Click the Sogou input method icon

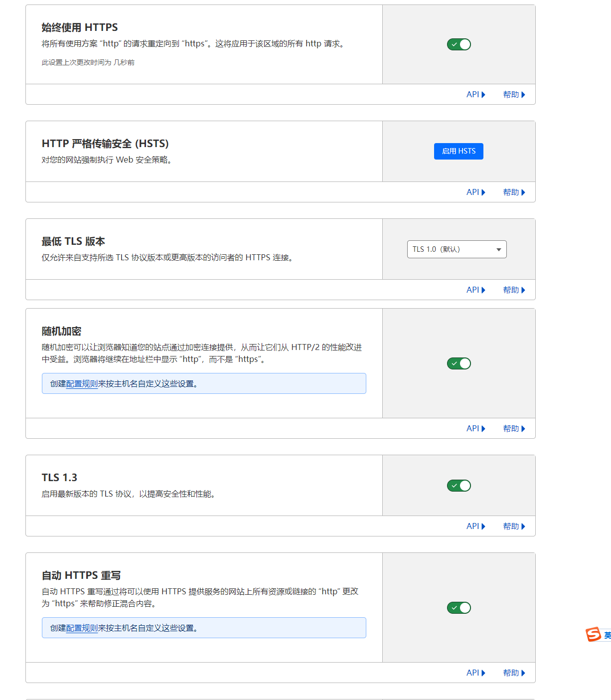[x=593, y=634]
